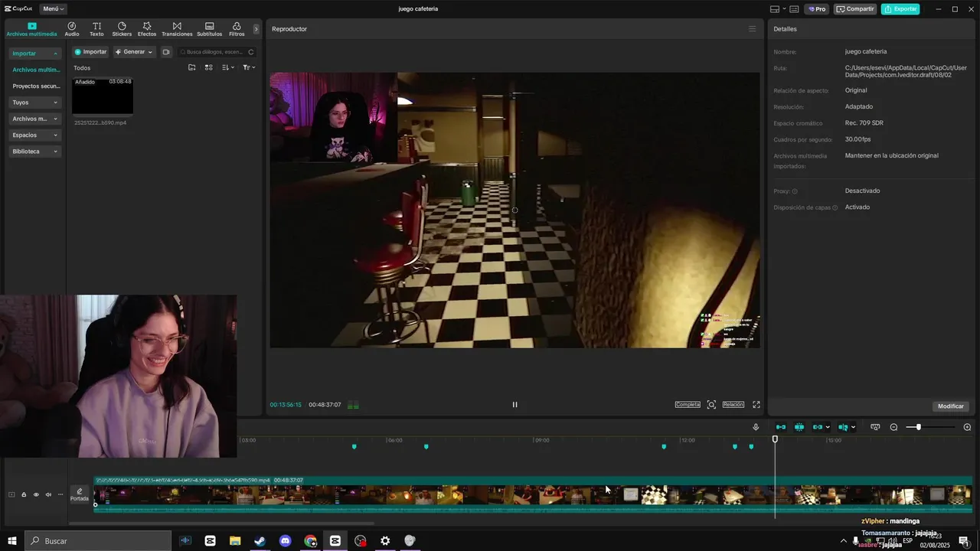Open the linkage options dropdown arrow
The height and width of the screenshot is (551, 980).
(x=828, y=428)
